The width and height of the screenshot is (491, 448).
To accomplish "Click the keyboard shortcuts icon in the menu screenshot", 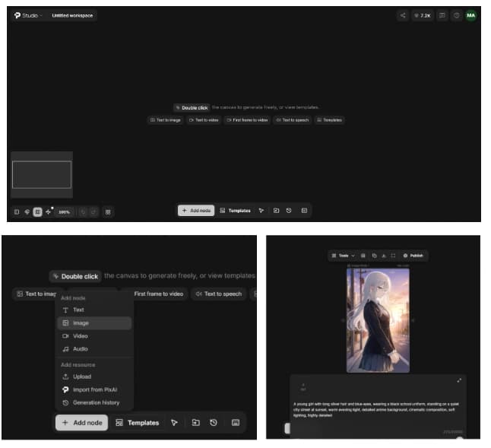I will pos(236,423).
